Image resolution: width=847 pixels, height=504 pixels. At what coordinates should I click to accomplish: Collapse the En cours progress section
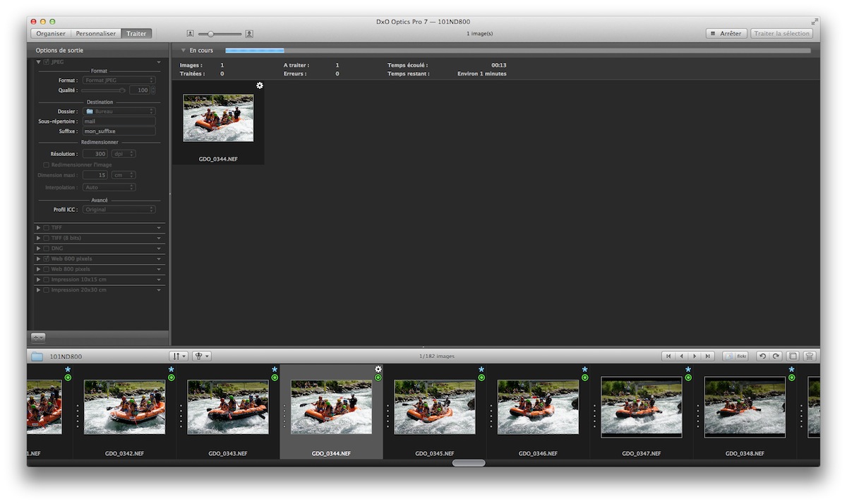pos(184,51)
